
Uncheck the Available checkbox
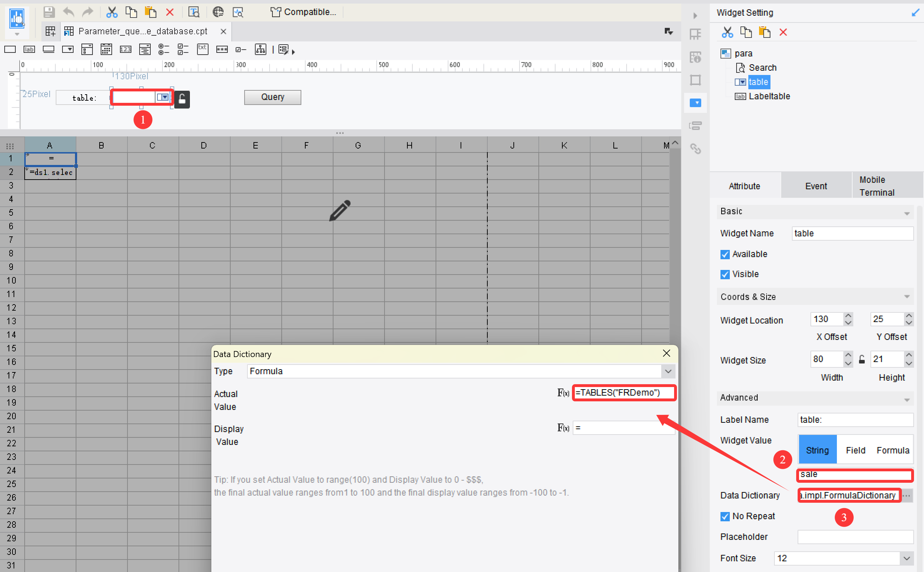(x=725, y=254)
